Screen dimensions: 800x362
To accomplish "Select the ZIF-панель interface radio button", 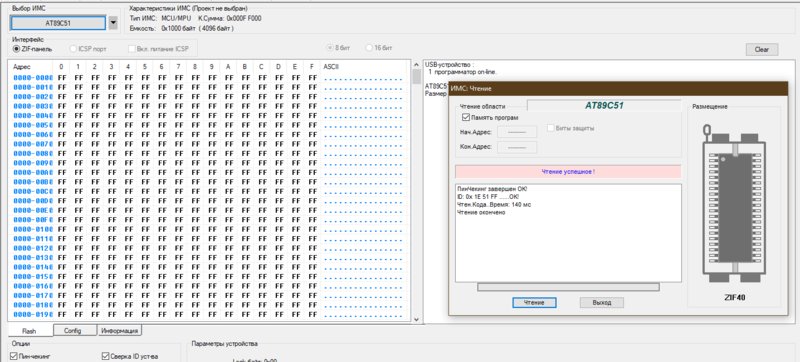I will click(17, 49).
